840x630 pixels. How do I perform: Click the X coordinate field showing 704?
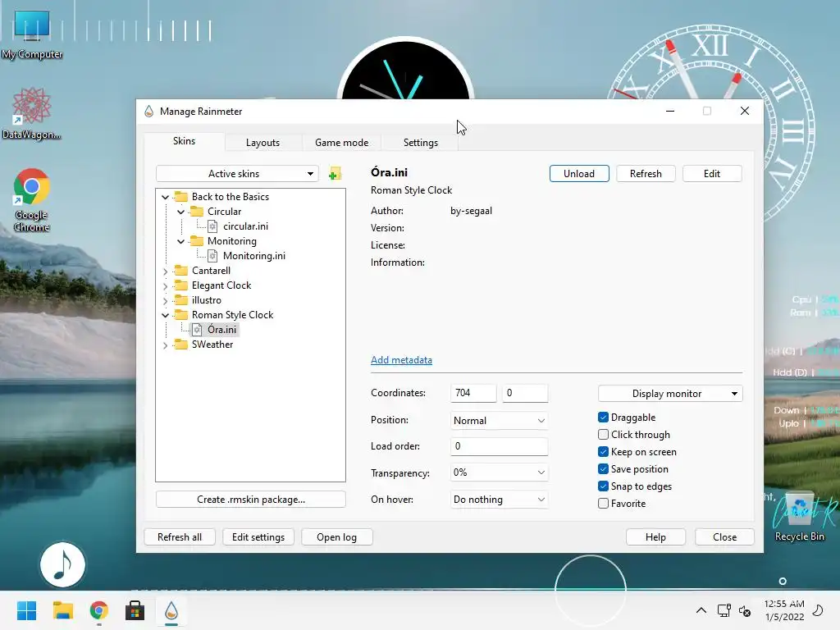coord(473,393)
